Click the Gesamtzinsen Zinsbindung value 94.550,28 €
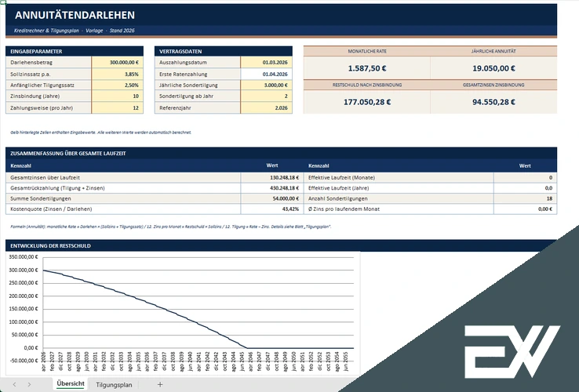This screenshot has height=392, width=579. pos(493,102)
